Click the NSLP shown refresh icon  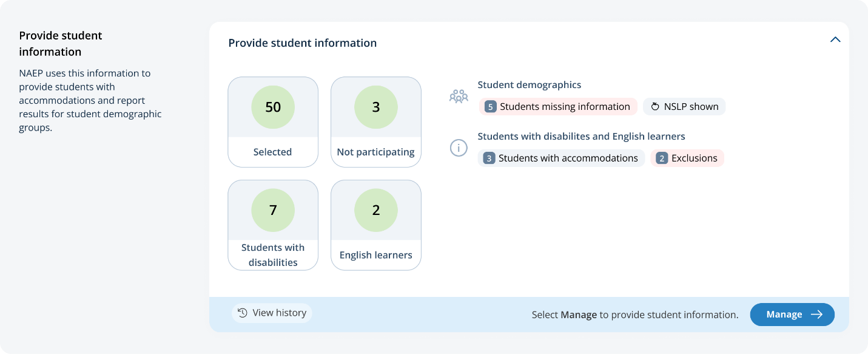(655, 107)
